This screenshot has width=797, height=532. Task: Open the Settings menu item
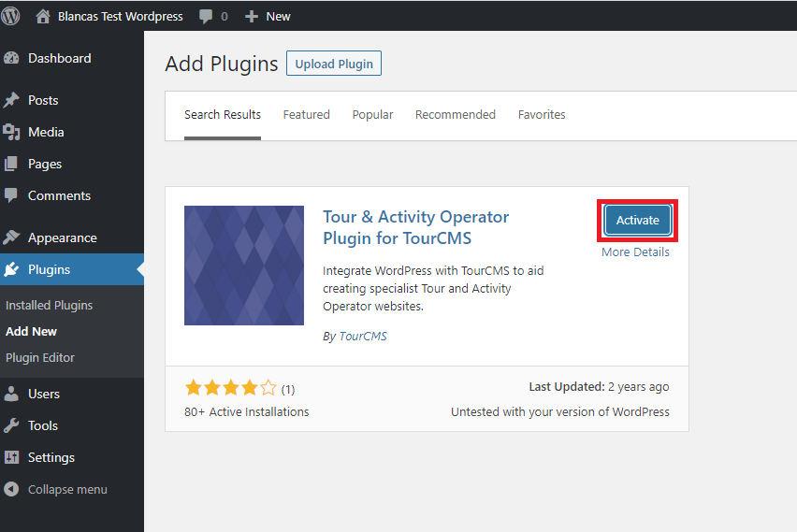click(x=51, y=458)
